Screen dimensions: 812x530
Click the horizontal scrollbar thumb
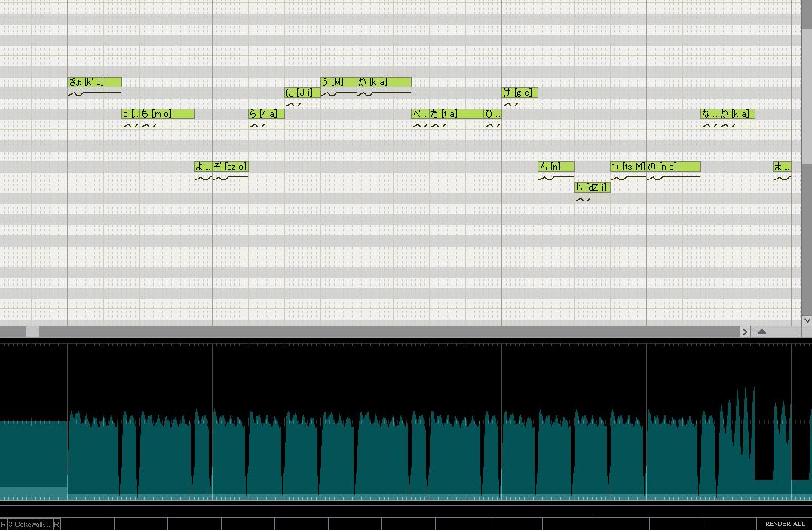tap(32, 332)
